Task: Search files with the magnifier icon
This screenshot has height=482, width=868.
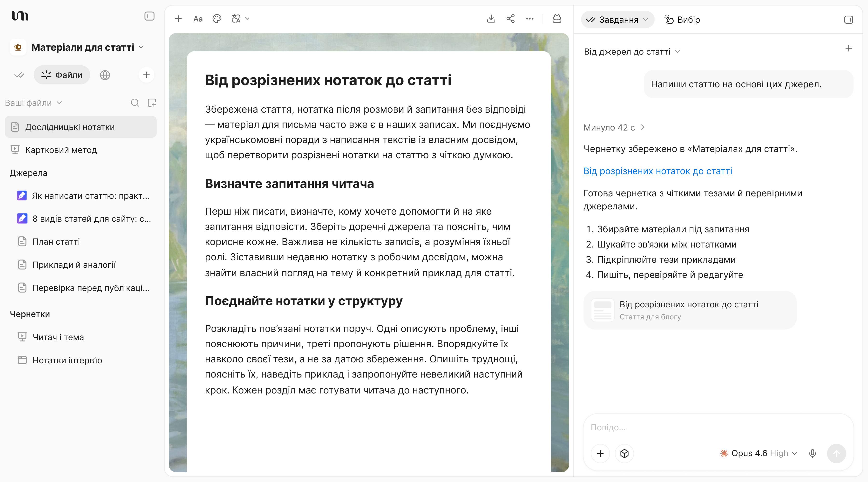Action: point(135,103)
